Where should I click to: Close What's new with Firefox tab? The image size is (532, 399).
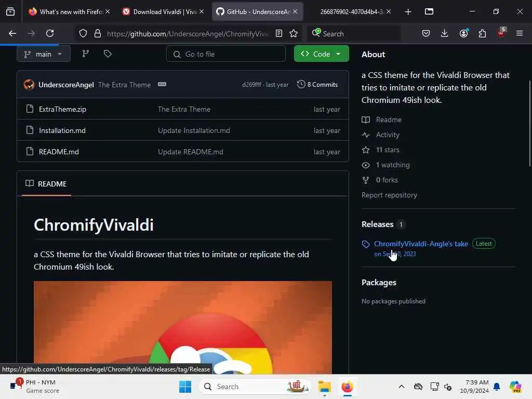tap(108, 11)
